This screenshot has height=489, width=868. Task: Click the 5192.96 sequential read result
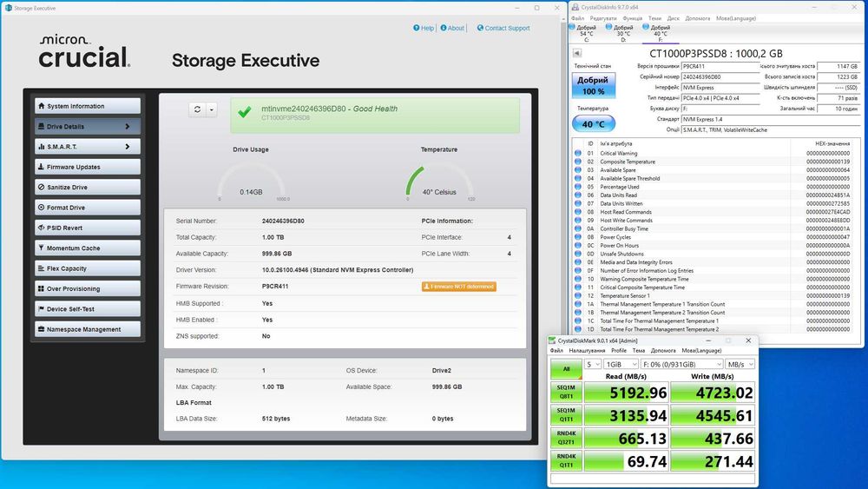626,393
